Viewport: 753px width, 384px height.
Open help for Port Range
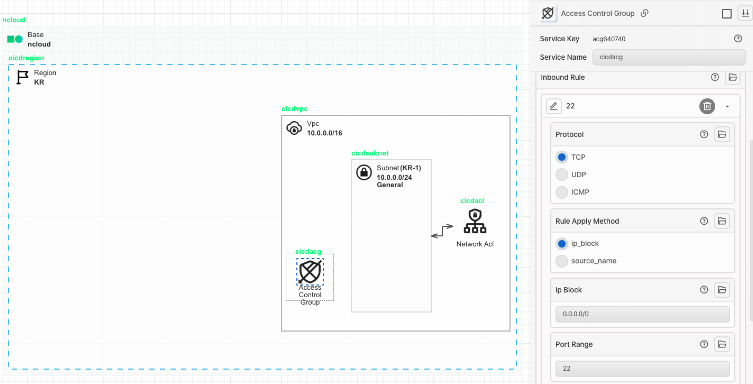coord(704,344)
